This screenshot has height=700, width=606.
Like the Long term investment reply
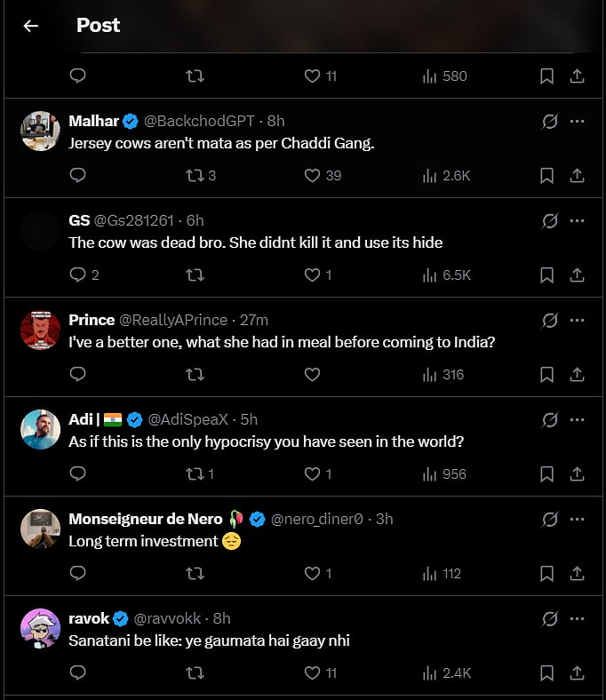312,574
